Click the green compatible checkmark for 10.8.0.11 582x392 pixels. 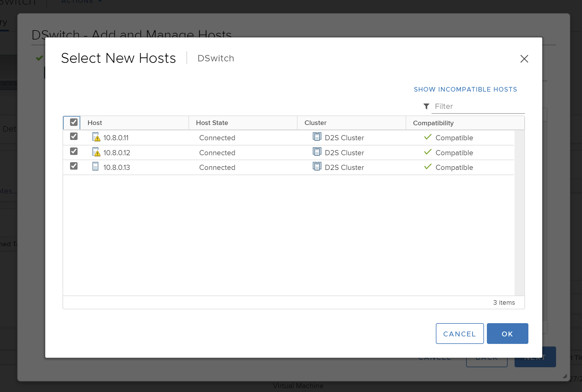[x=428, y=137]
